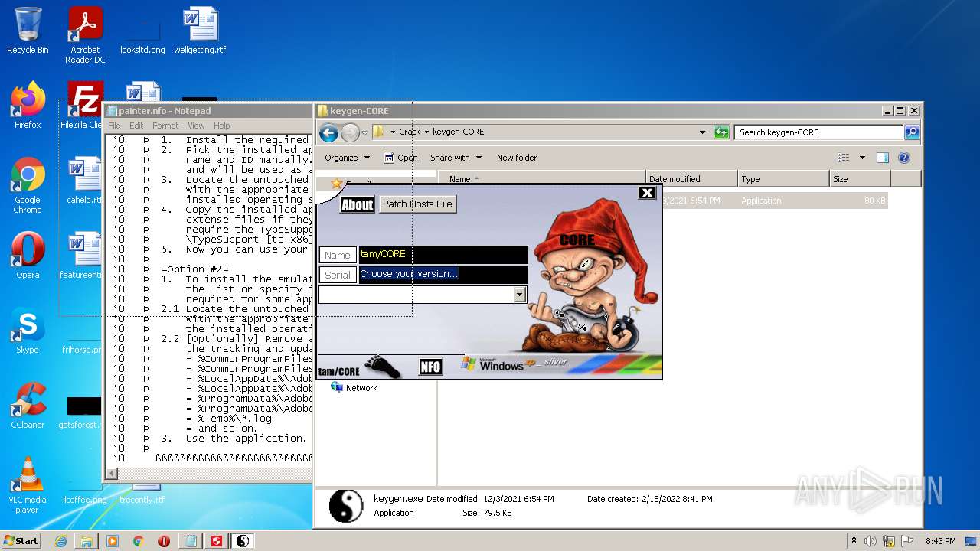980x551 pixels.
Task: Sort by the Type column header
Action: coord(784,179)
